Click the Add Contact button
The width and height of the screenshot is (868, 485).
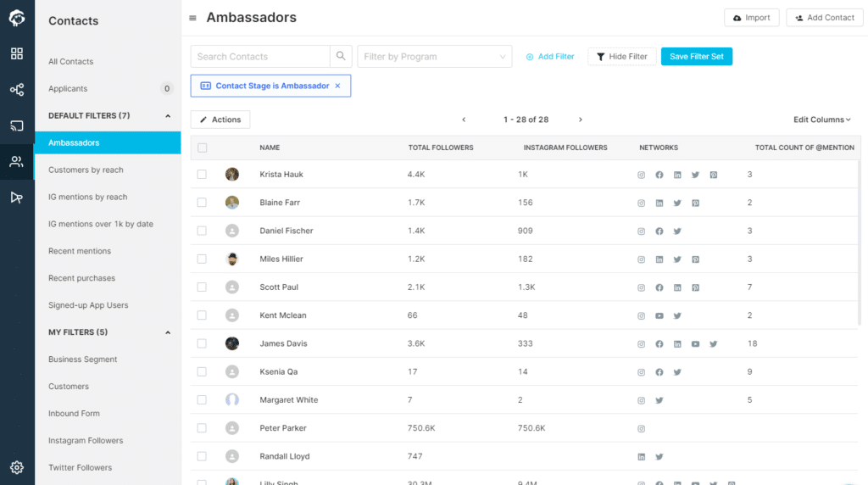[x=823, y=18]
